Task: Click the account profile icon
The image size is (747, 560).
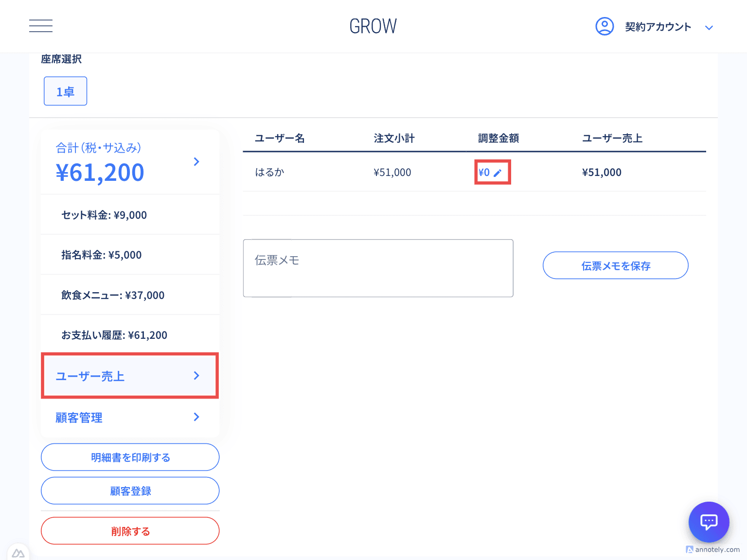Action: point(605,26)
